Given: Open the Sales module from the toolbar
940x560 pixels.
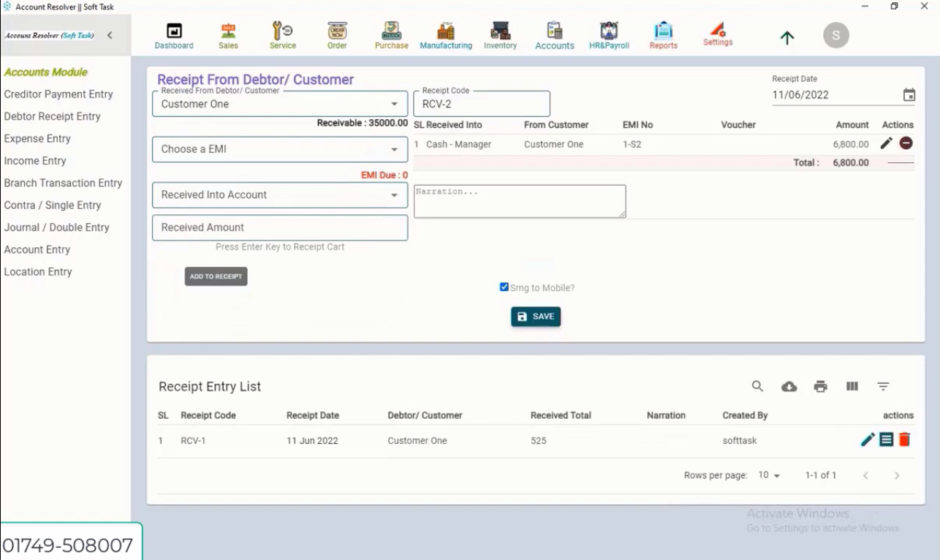Looking at the screenshot, I should pos(227,34).
